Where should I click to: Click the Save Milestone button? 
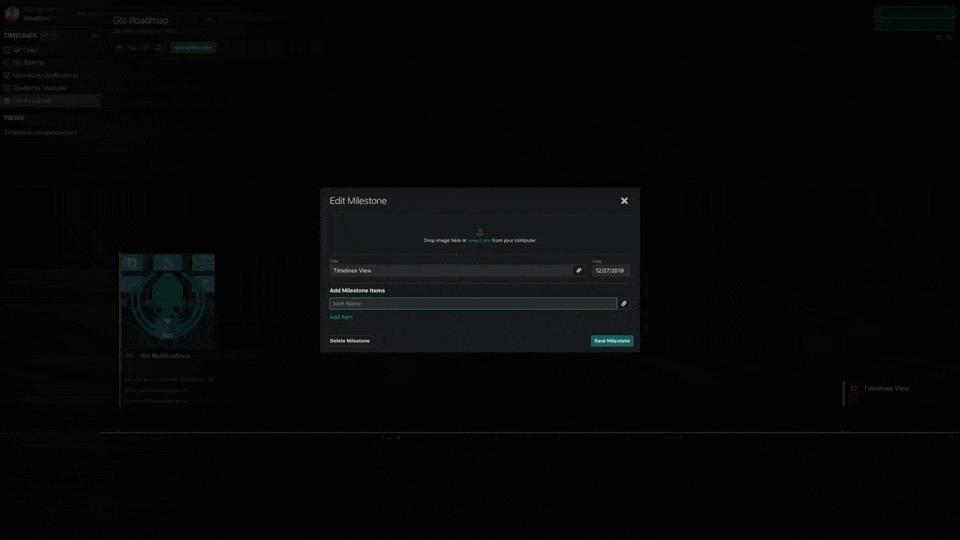pos(612,341)
